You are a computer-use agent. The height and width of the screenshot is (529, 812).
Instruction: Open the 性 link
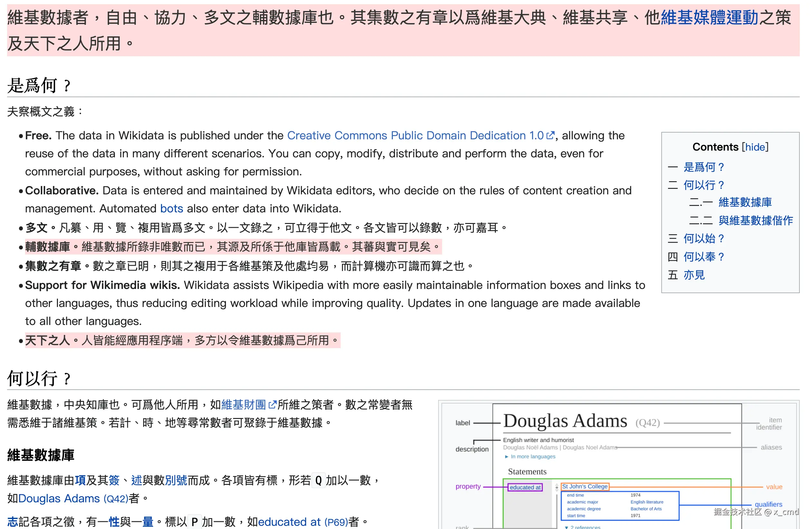pyautogui.click(x=114, y=522)
